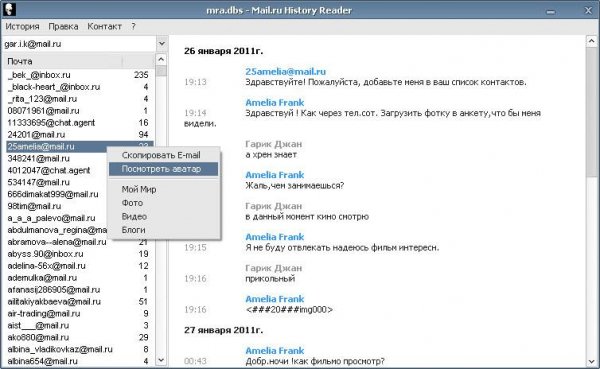The width and height of the screenshot is (600, 369).
Task: Open the Контакт menu
Action: [x=104, y=26]
